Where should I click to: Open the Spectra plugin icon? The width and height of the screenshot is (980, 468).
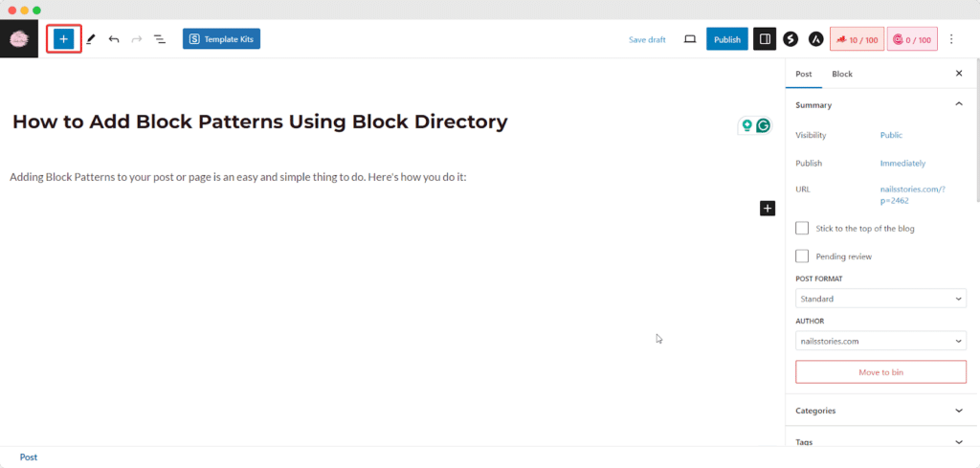[790, 39]
